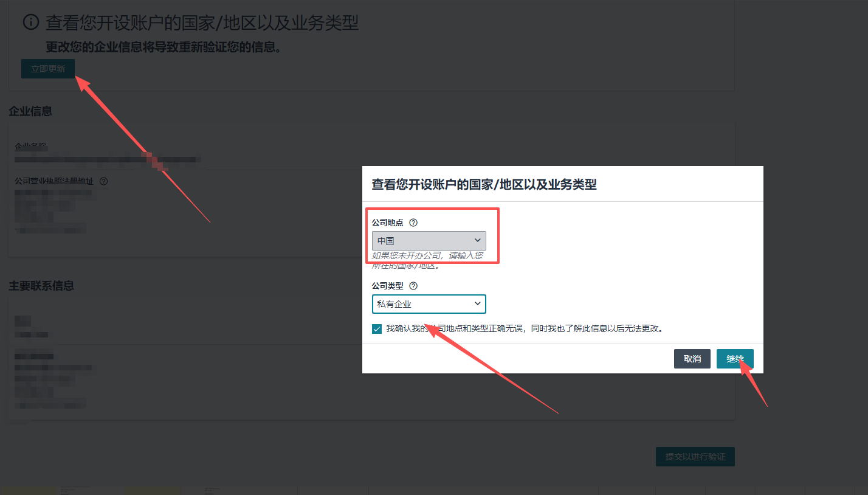The width and height of the screenshot is (868, 495).
Task: Tick the 我确认 location and type checkbox
Action: pyautogui.click(x=377, y=329)
